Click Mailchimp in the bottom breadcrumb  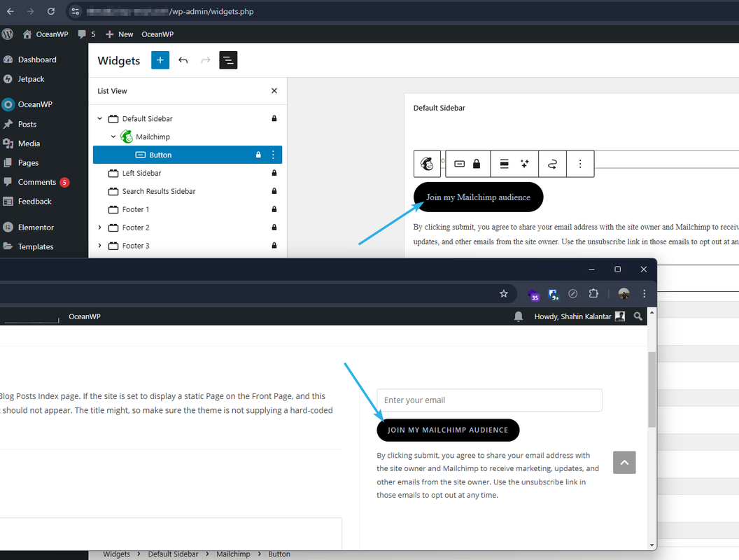coord(233,554)
